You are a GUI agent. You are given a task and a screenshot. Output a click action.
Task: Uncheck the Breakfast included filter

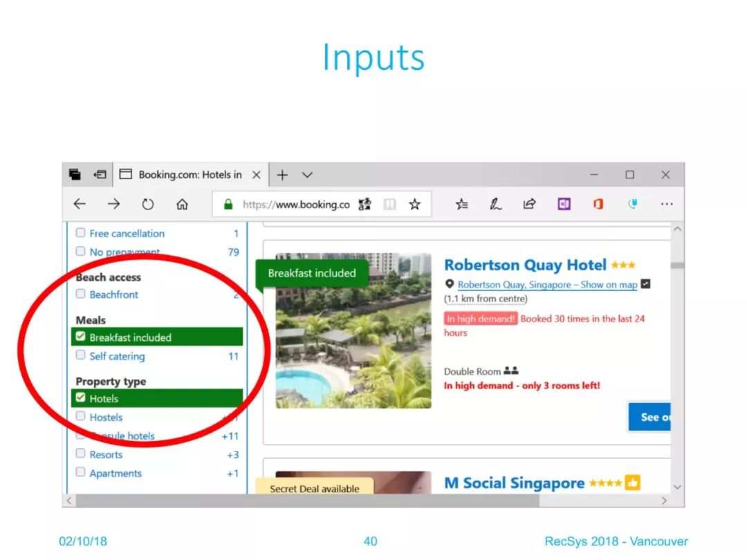80,336
